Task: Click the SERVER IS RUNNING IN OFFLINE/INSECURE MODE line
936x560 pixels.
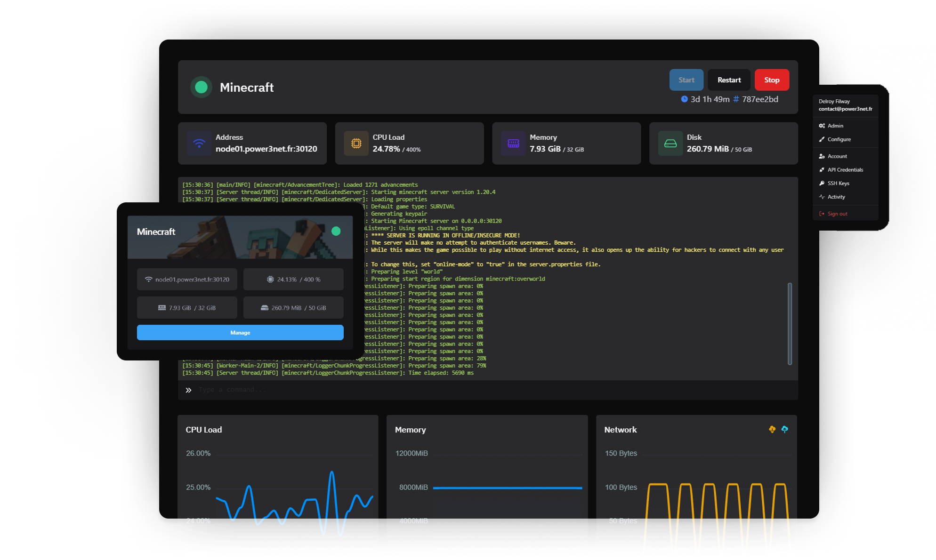Action: click(x=445, y=236)
